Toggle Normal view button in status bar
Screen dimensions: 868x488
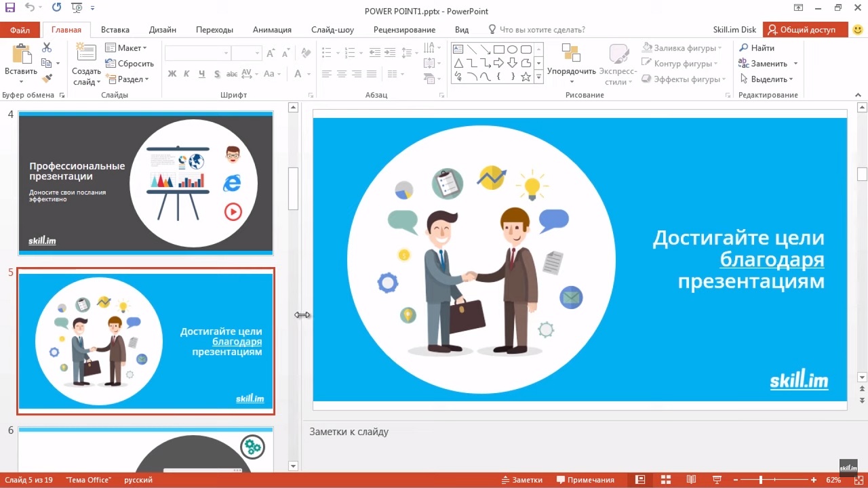(x=639, y=480)
